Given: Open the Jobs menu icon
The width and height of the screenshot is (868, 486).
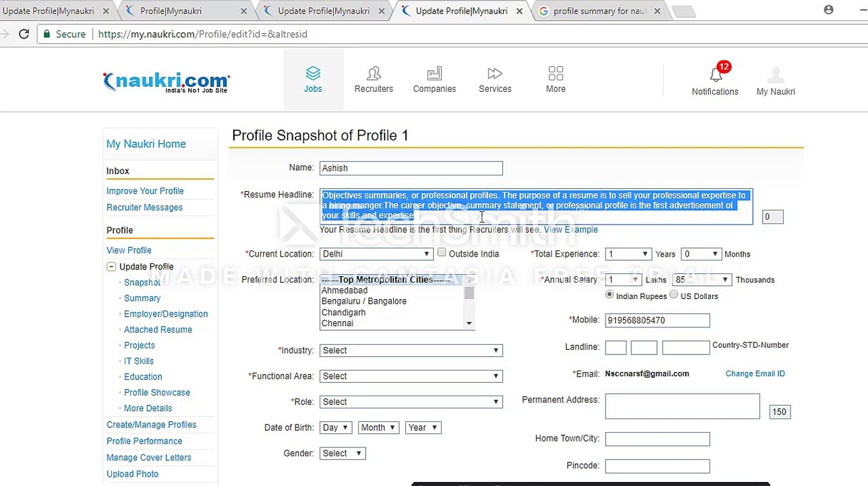Looking at the screenshot, I should 313,74.
